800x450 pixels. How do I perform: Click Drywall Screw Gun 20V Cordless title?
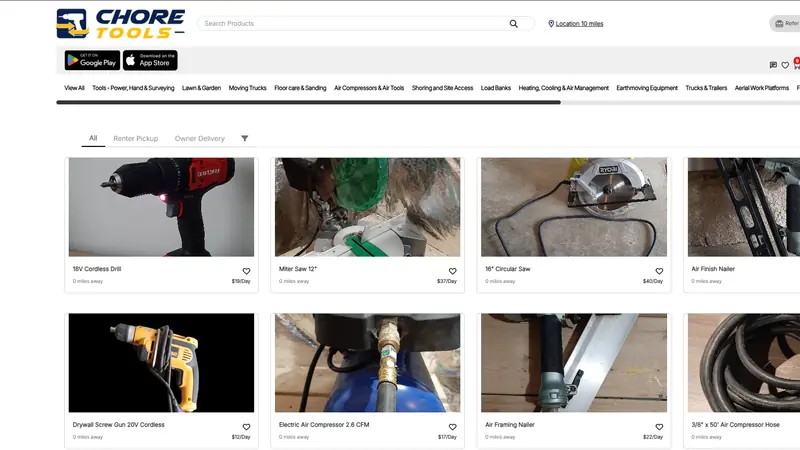pos(118,424)
